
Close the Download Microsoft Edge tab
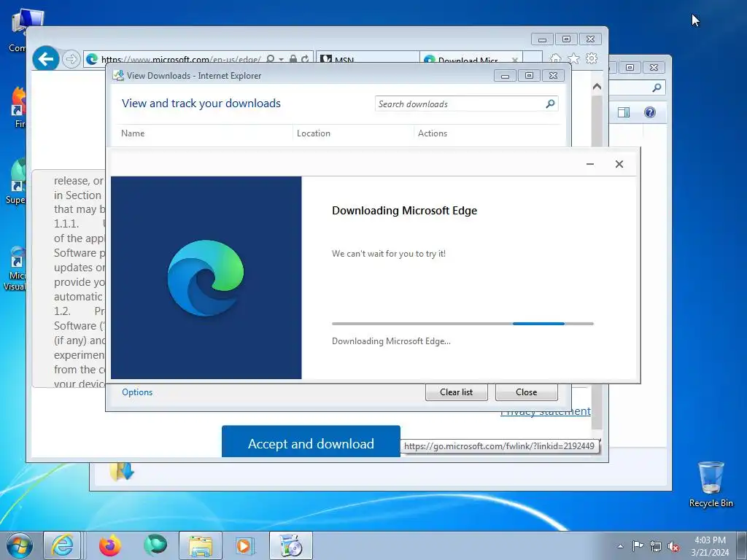coord(515,60)
